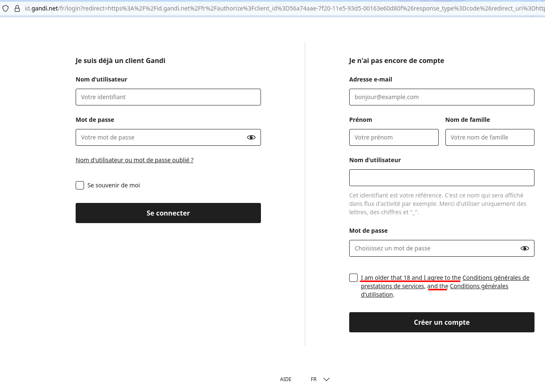Click the Adresse e-mail input field

pyautogui.click(x=442, y=97)
